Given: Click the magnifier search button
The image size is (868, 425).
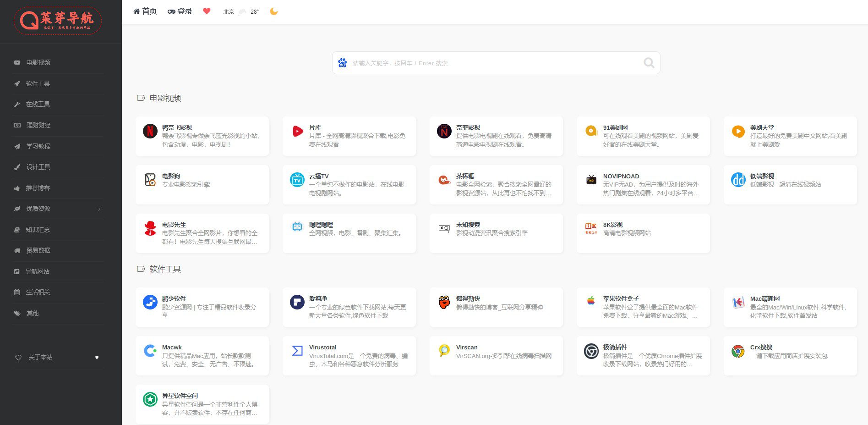Looking at the screenshot, I should click(649, 63).
